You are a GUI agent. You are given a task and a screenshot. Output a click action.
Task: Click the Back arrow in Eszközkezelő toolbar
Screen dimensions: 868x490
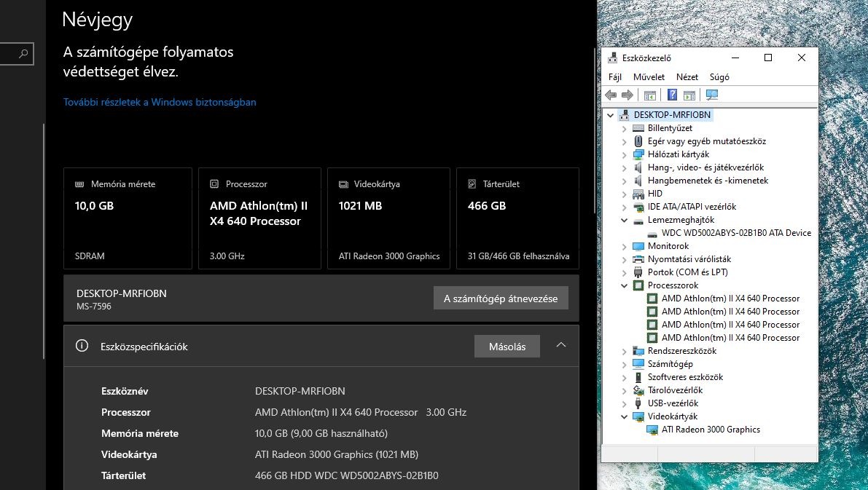point(611,95)
